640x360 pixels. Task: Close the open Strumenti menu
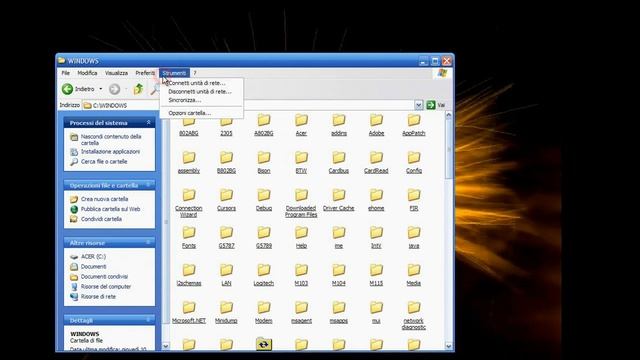click(174, 73)
